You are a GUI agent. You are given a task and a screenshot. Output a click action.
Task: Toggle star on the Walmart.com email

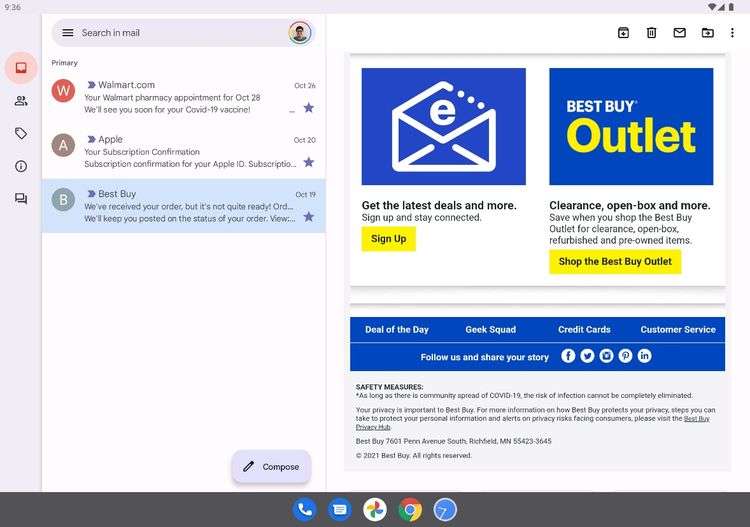pos(309,108)
